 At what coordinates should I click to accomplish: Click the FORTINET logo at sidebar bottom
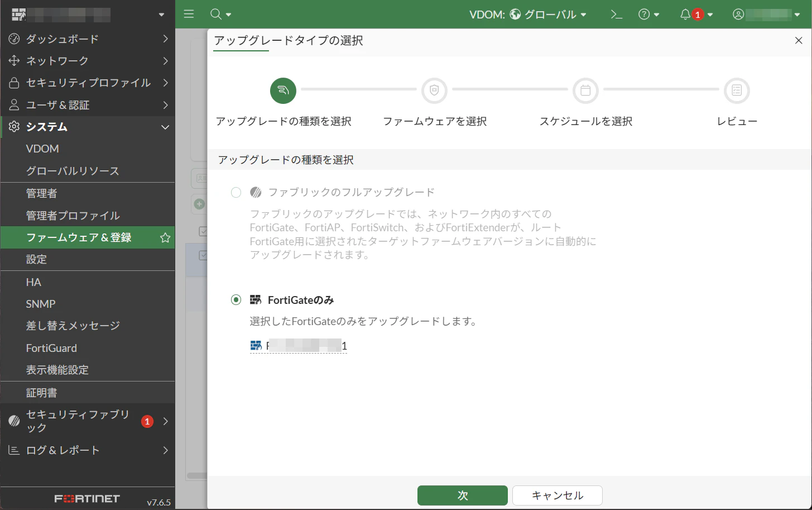pyautogui.click(x=88, y=498)
